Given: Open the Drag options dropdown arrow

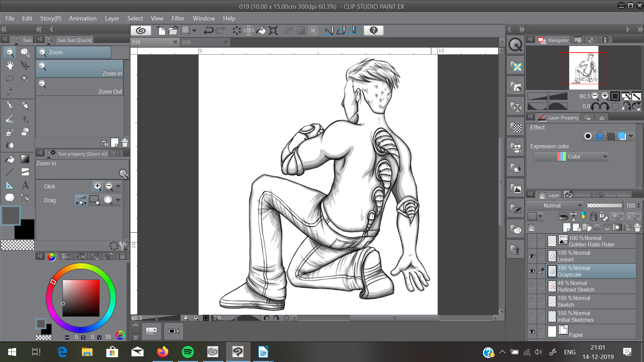Looking at the screenshot, I should coord(118,200).
